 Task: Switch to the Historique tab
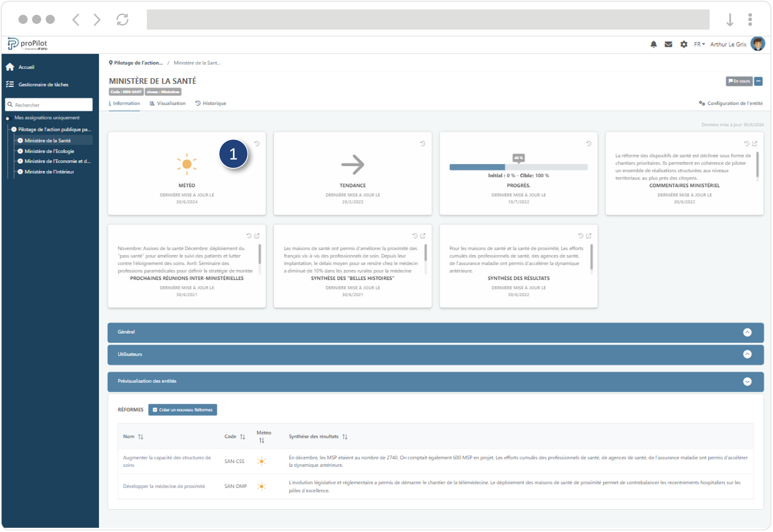(x=211, y=103)
